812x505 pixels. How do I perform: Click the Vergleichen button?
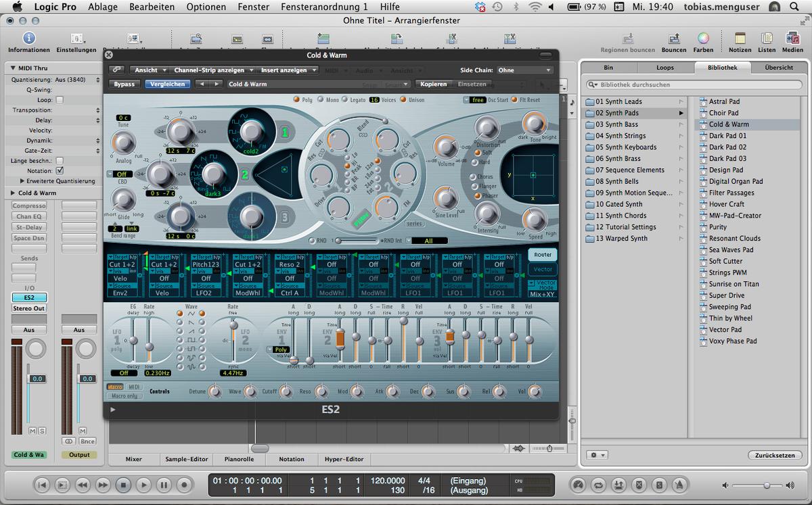click(168, 84)
